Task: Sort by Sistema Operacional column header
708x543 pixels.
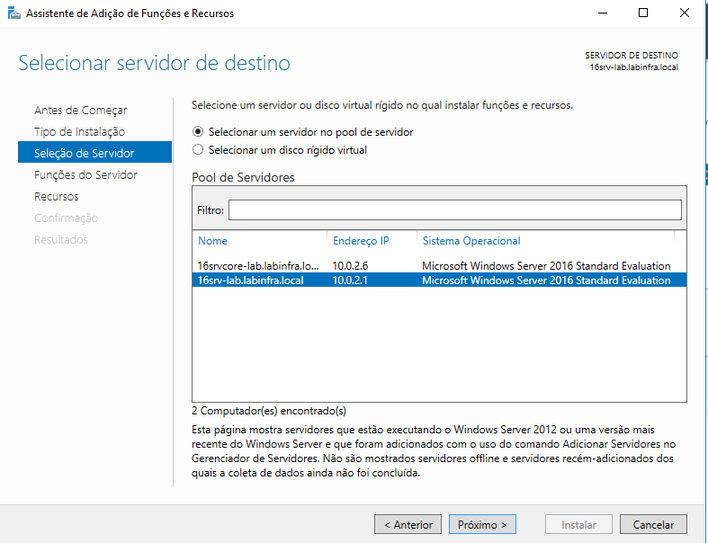Action: click(471, 241)
